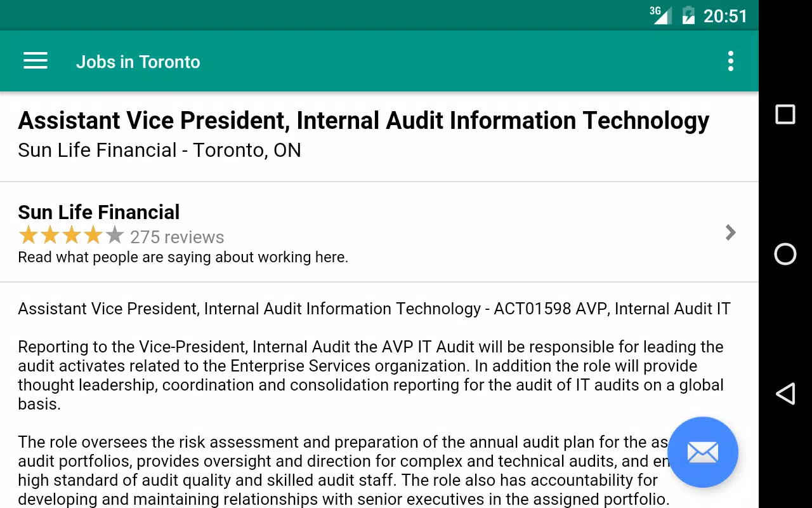Click the 'Sun Life Financial' company heading

99,212
